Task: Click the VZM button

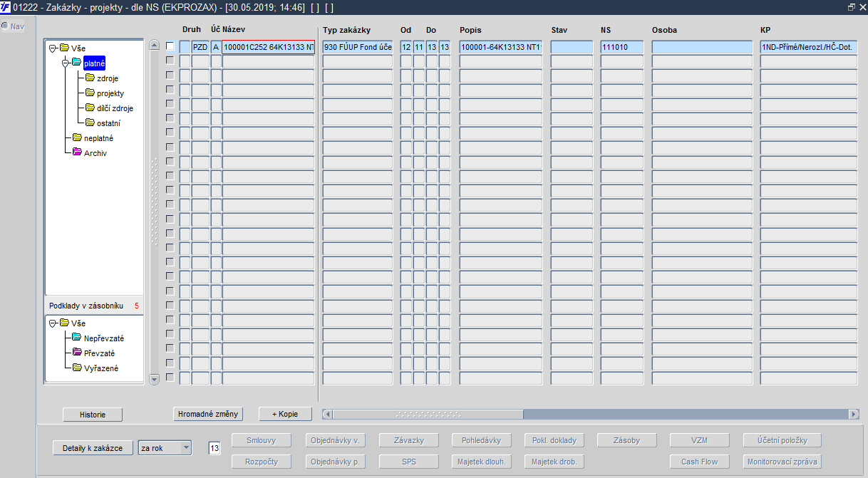Action: [x=699, y=440]
